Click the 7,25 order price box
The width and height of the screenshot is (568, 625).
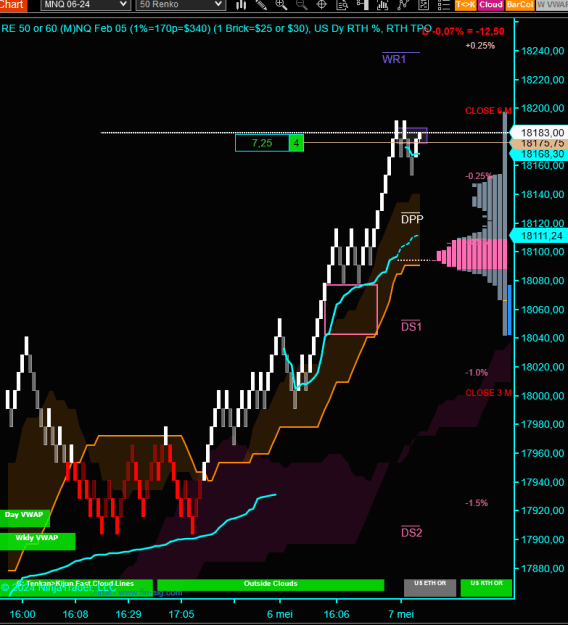(262, 143)
